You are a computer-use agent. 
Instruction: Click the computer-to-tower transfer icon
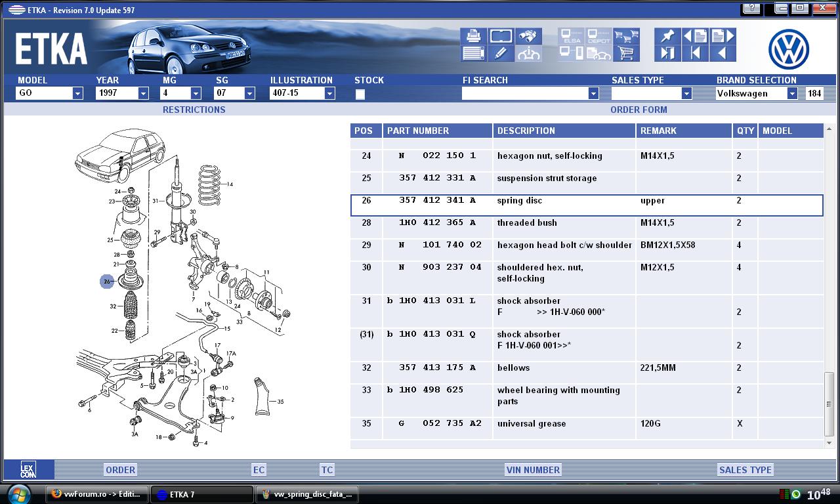pos(571,53)
